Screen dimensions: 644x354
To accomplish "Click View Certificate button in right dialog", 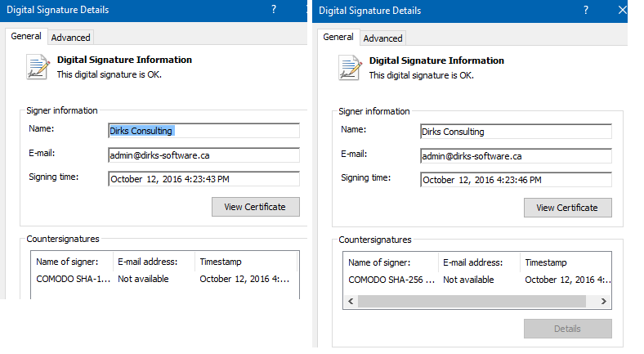I will 568,208.
